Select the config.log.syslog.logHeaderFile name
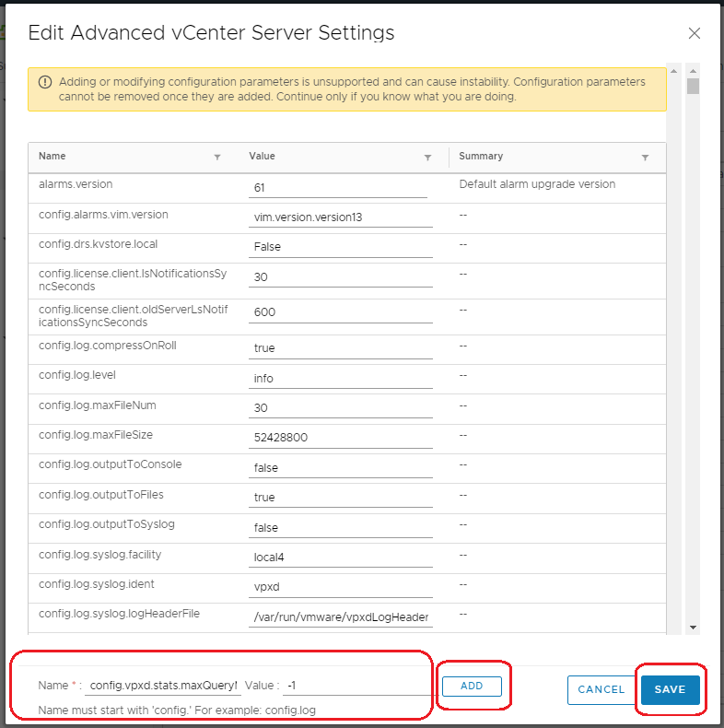 point(119,614)
